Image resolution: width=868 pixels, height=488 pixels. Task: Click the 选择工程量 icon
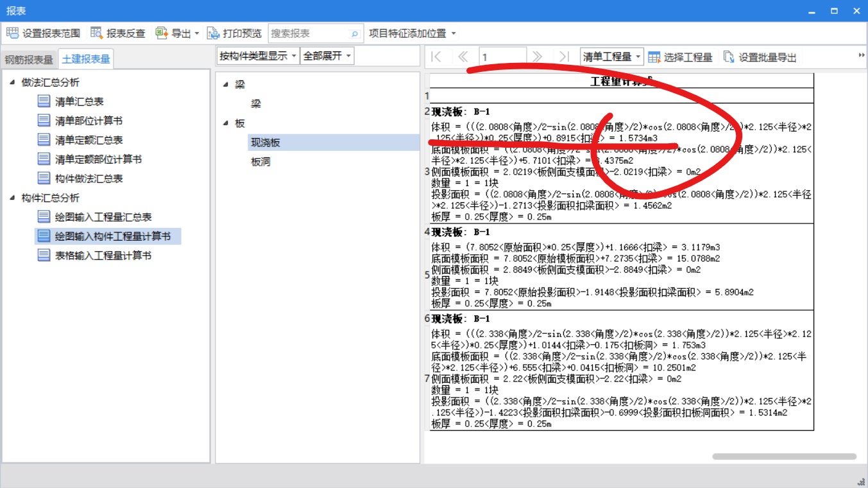pos(654,57)
